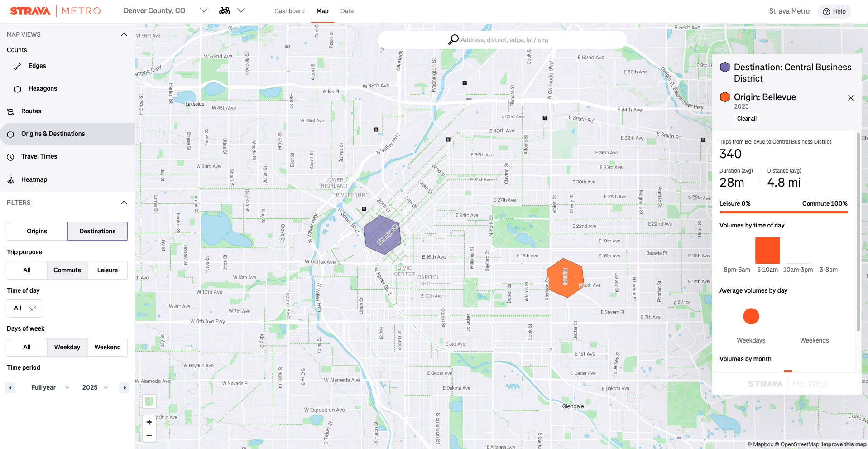Click the bicycle activity type icon
868x449 pixels.
tap(224, 10)
